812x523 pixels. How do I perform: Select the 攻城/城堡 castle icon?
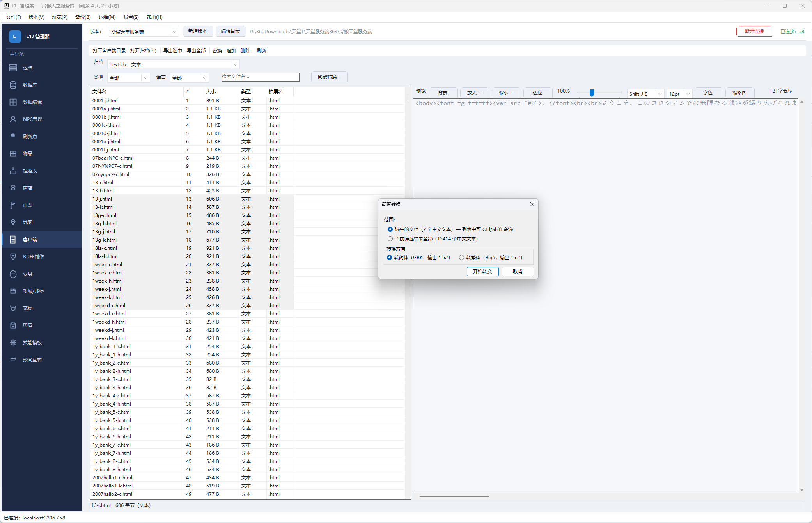(13, 291)
